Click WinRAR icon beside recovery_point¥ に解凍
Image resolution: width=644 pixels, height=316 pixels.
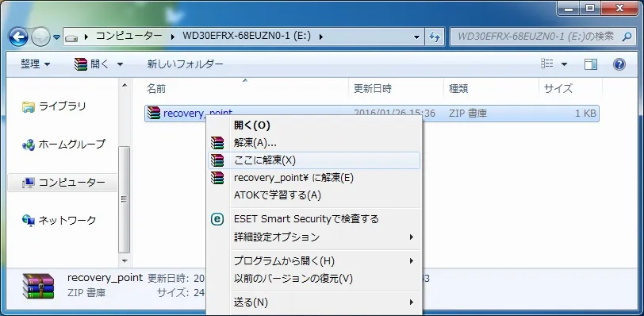tap(217, 178)
